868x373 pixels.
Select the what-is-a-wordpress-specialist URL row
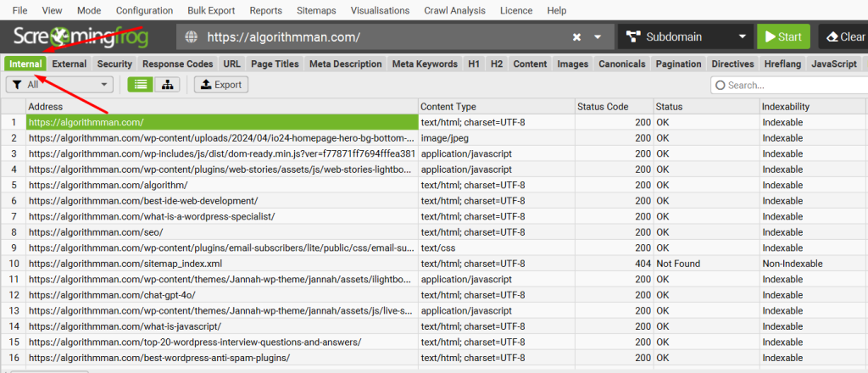click(x=222, y=216)
